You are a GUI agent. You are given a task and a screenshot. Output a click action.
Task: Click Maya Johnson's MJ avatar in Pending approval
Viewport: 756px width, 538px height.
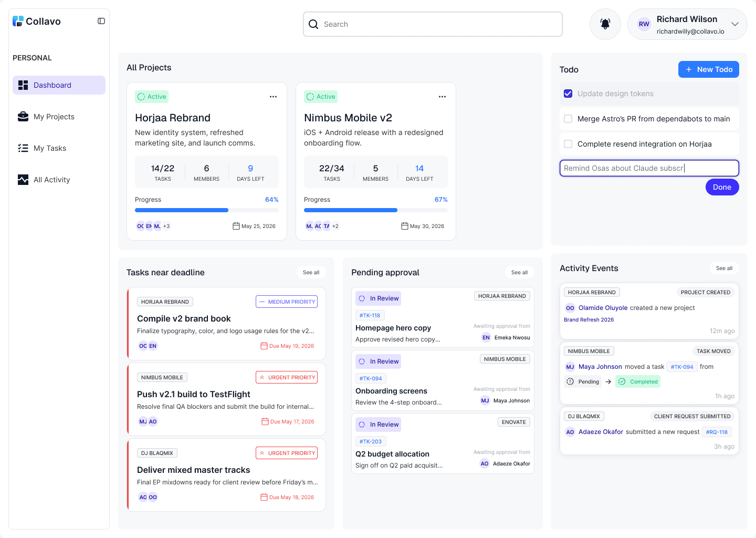485,400
